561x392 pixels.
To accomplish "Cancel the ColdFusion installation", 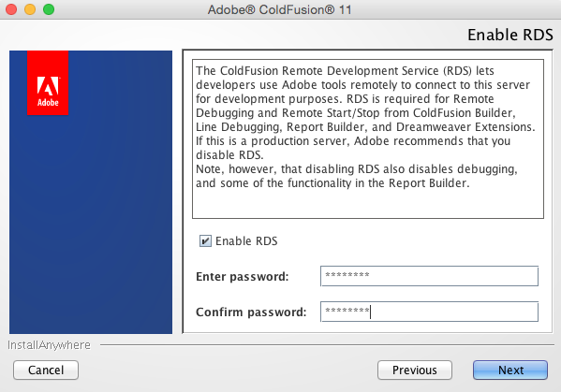I will click(x=46, y=370).
